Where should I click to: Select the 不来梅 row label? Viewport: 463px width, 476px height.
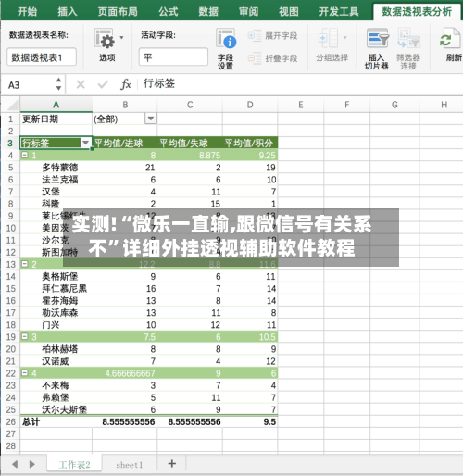point(56,385)
